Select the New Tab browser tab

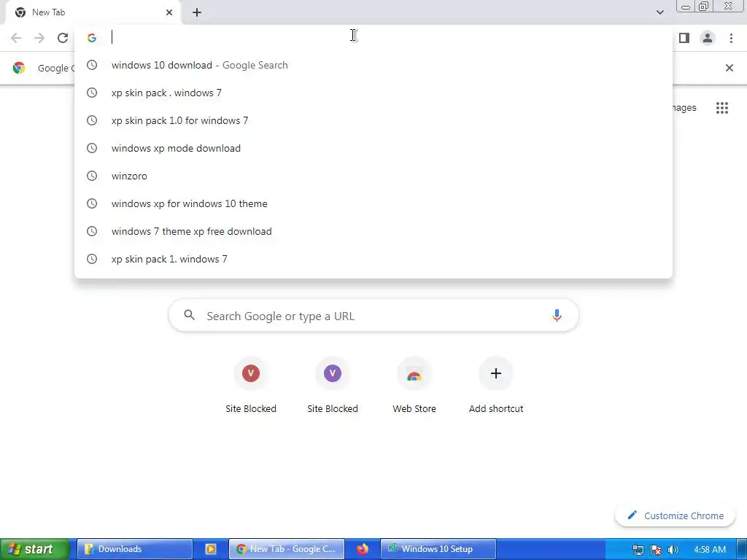coord(93,12)
